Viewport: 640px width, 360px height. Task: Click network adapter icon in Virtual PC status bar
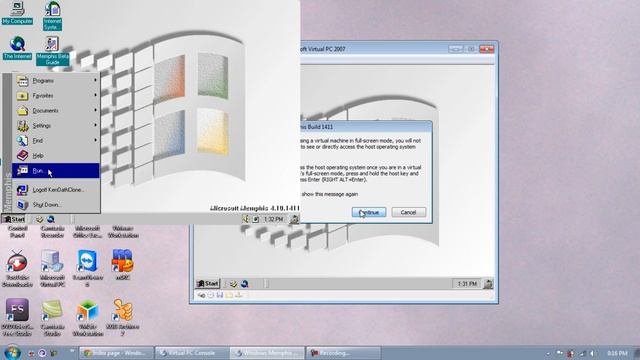pyautogui.click(x=239, y=295)
